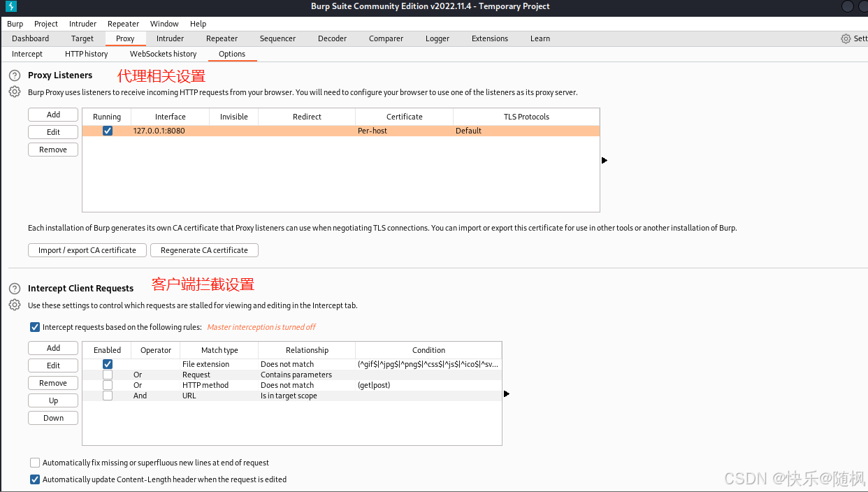Viewport: 868px width, 492px height.
Task: Click the Burp Suite logo icon in title bar
Action: click(11, 6)
